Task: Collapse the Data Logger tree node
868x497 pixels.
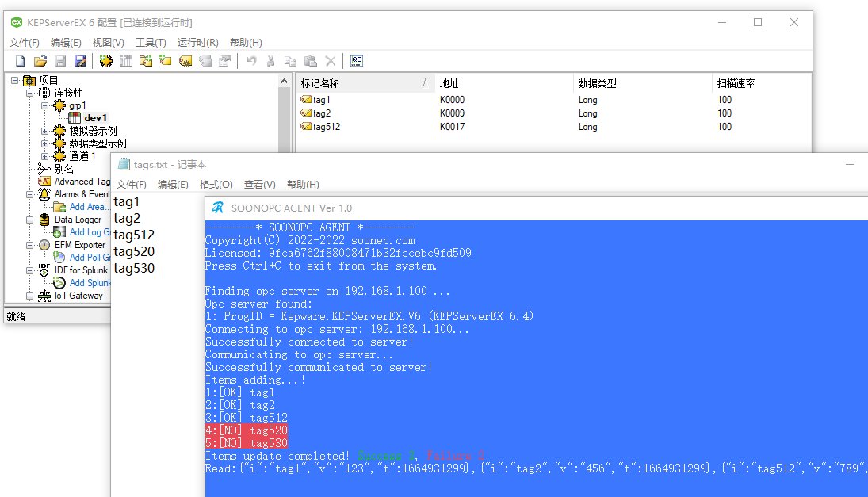Action: click(x=30, y=220)
